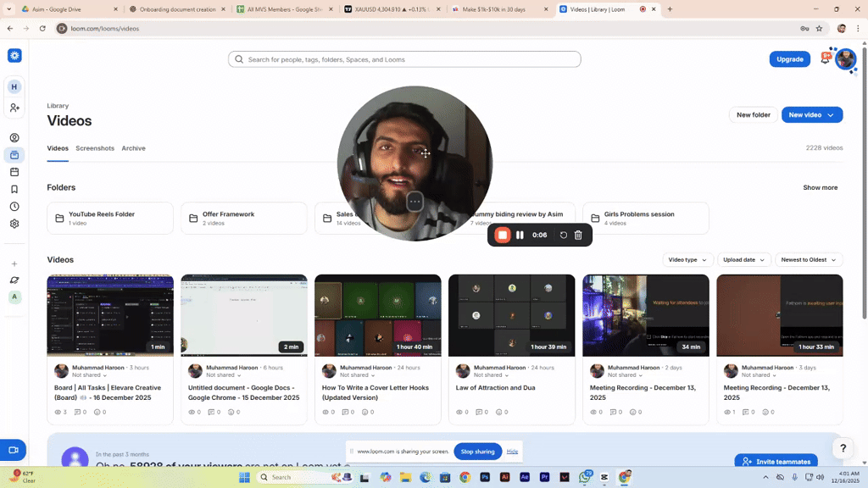
Task: Switch to the Screenshots tab
Action: pos(94,148)
